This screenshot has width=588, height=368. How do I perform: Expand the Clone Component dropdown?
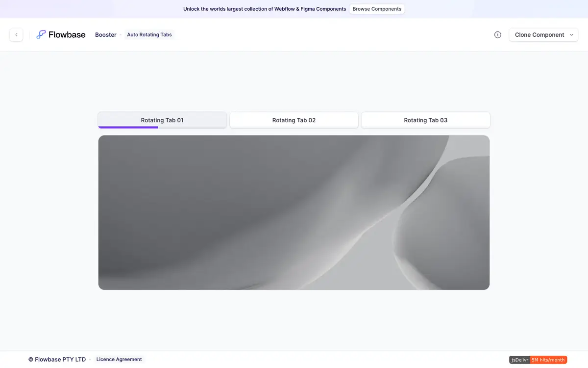coord(543,35)
